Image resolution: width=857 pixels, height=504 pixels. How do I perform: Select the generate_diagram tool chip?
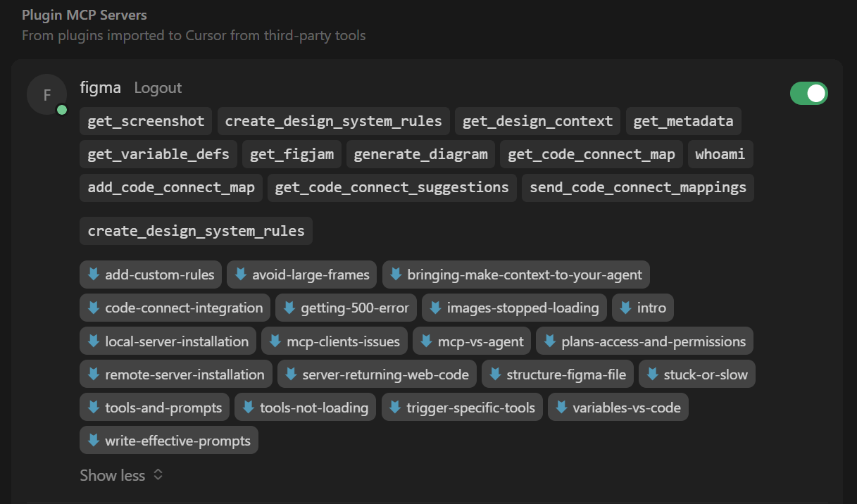[420, 154]
